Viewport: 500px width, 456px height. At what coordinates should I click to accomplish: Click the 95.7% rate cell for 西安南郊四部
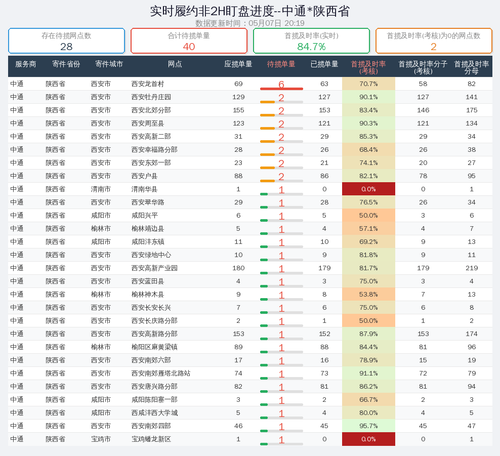point(368,426)
